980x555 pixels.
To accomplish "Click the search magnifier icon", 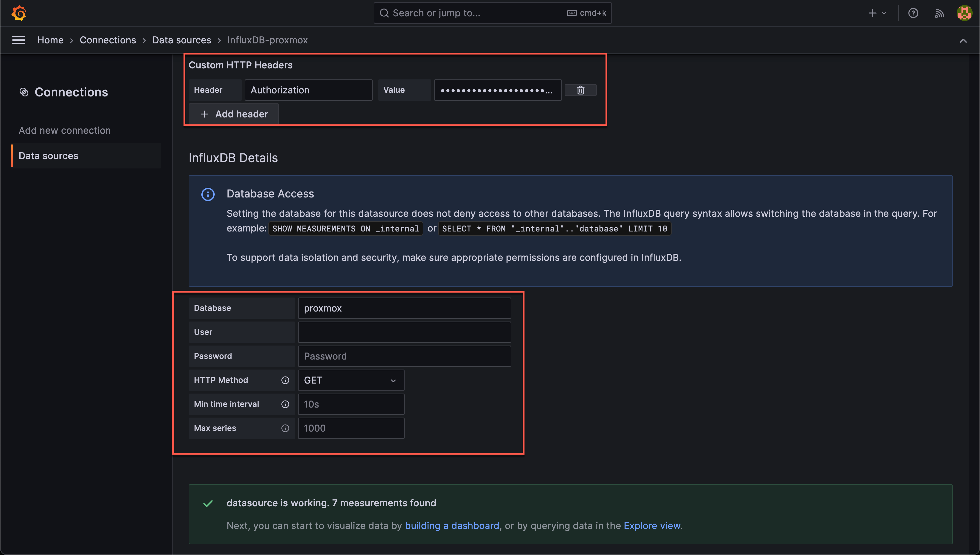I will click(x=384, y=13).
